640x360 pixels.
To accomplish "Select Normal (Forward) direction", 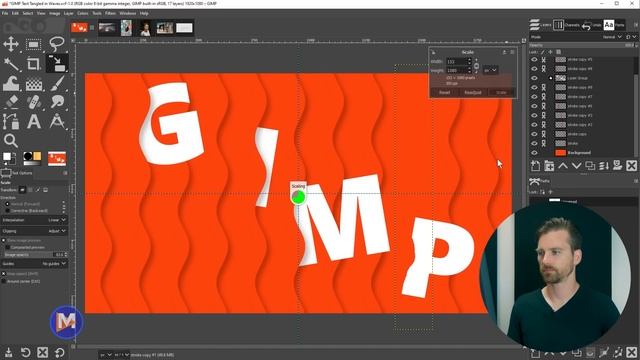I will coord(7,204).
